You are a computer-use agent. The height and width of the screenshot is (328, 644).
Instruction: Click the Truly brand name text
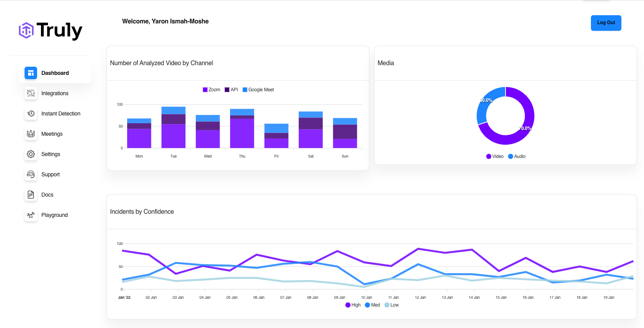(x=60, y=30)
